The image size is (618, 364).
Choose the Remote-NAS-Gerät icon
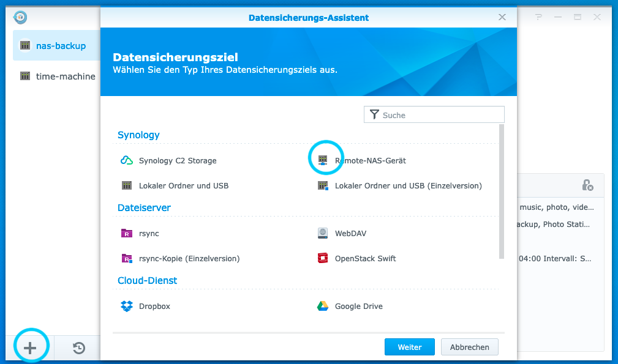[x=323, y=161]
